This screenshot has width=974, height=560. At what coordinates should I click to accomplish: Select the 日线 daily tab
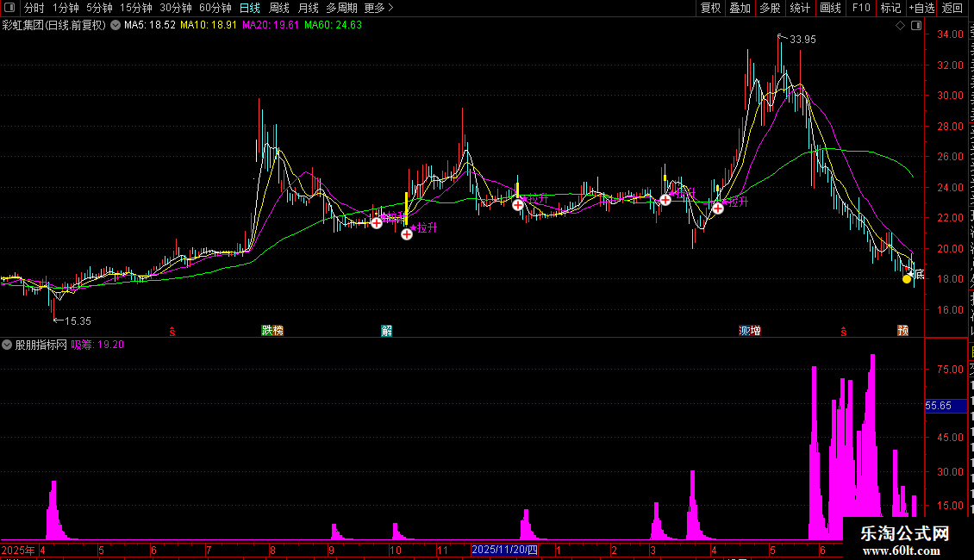250,8
